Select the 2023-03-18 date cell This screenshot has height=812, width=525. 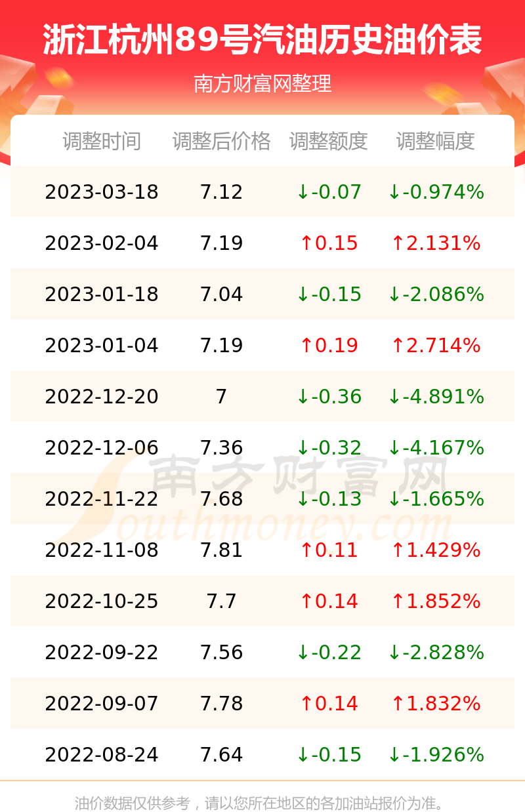102,192
